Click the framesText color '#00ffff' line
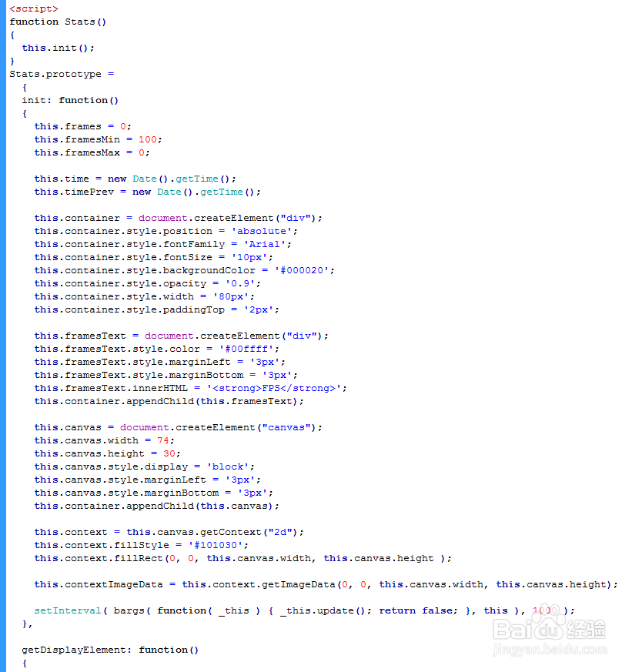The height and width of the screenshot is (672, 642). pyautogui.click(x=157, y=349)
